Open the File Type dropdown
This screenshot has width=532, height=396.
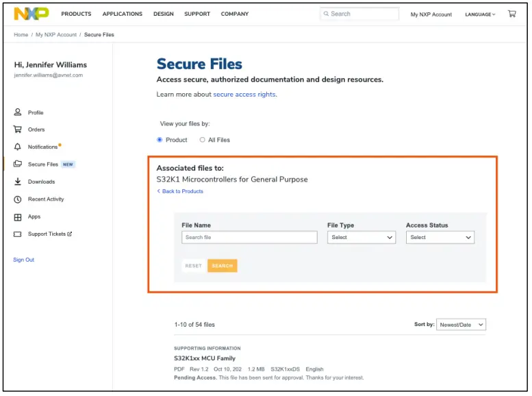(362, 237)
